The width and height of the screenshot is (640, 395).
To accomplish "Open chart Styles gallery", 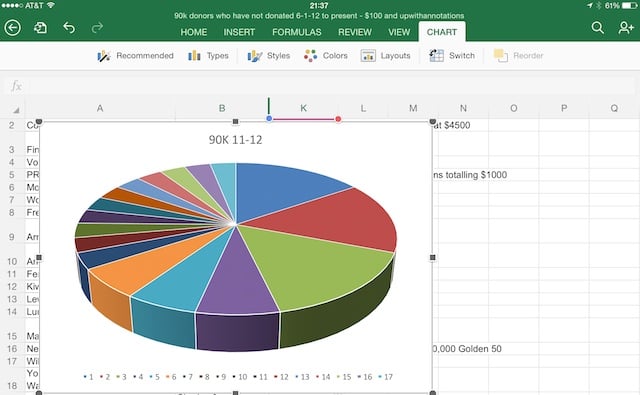I will (x=269, y=55).
